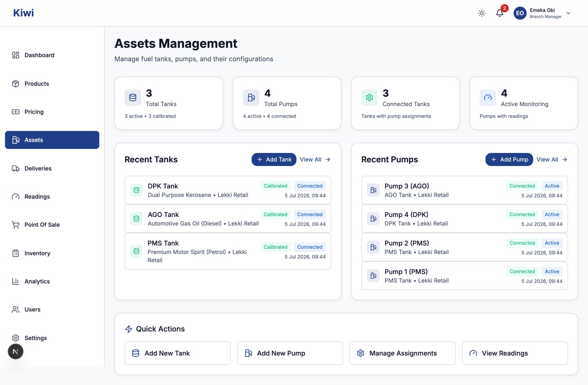The width and height of the screenshot is (588, 385).
Task: Open the Pump 4 (DPK) row
Action: tap(465, 219)
